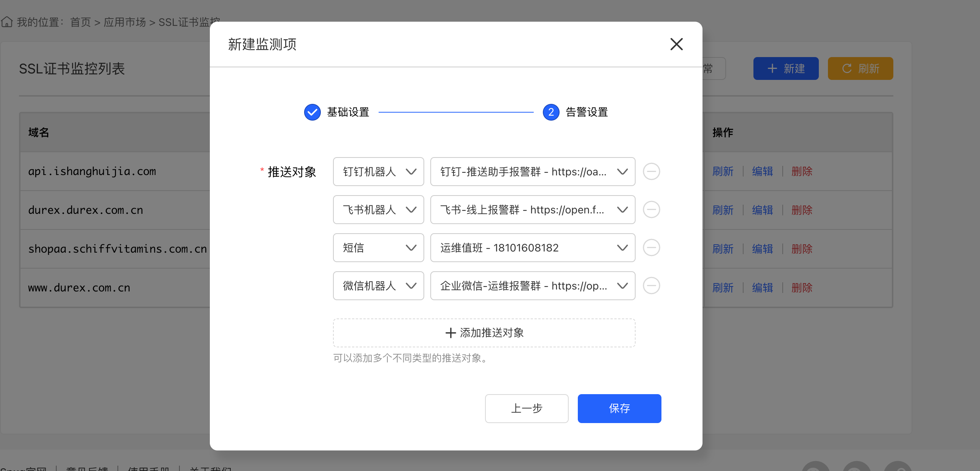980x471 pixels.
Task: Open the 飞书机器人 type dropdown
Action: click(378, 210)
